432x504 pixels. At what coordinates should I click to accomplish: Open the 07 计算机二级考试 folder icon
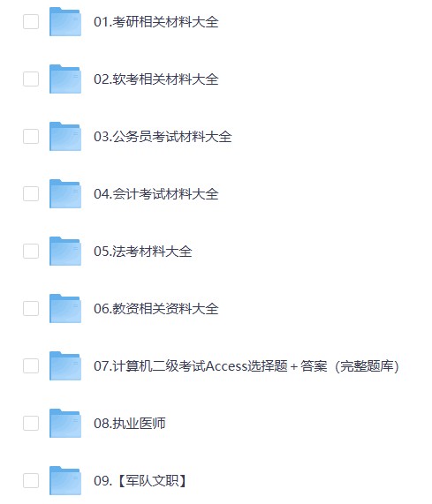[x=65, y=365]
